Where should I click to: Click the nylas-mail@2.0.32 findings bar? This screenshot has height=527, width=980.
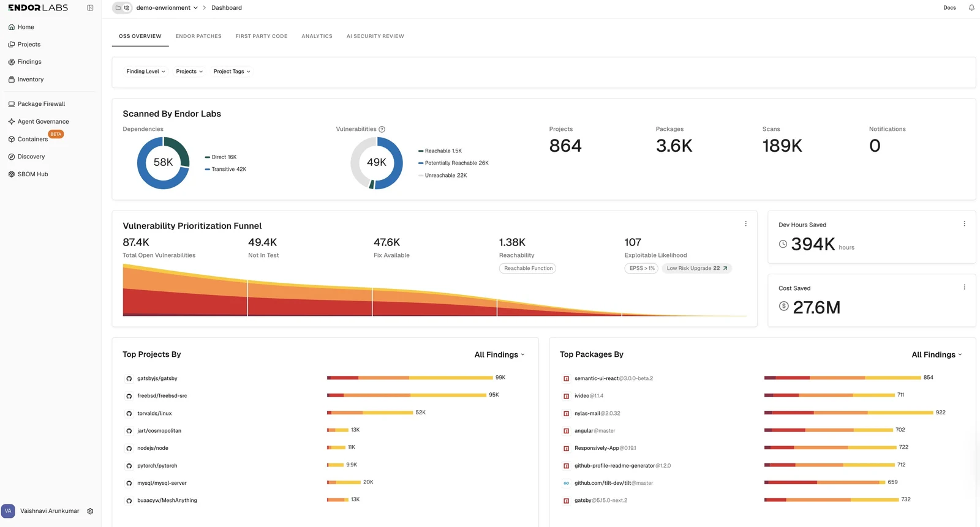[x=848, y=413]
